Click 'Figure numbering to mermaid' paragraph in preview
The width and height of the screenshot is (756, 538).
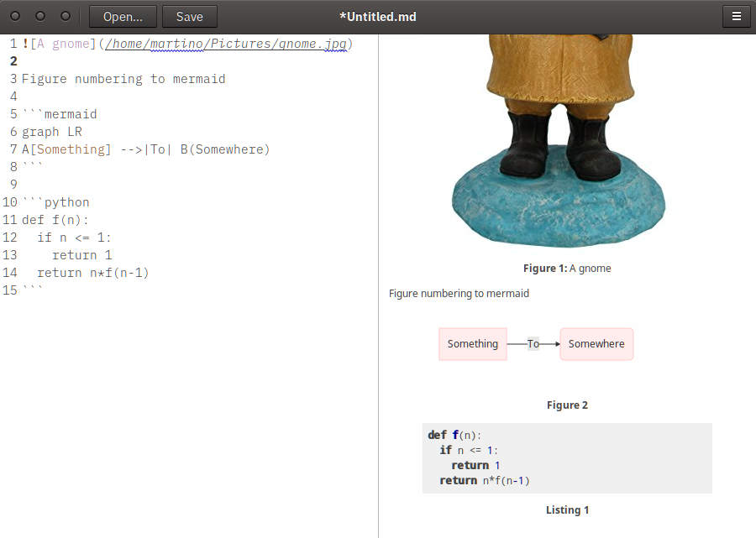pyautogui.click(x=459, y=293)
